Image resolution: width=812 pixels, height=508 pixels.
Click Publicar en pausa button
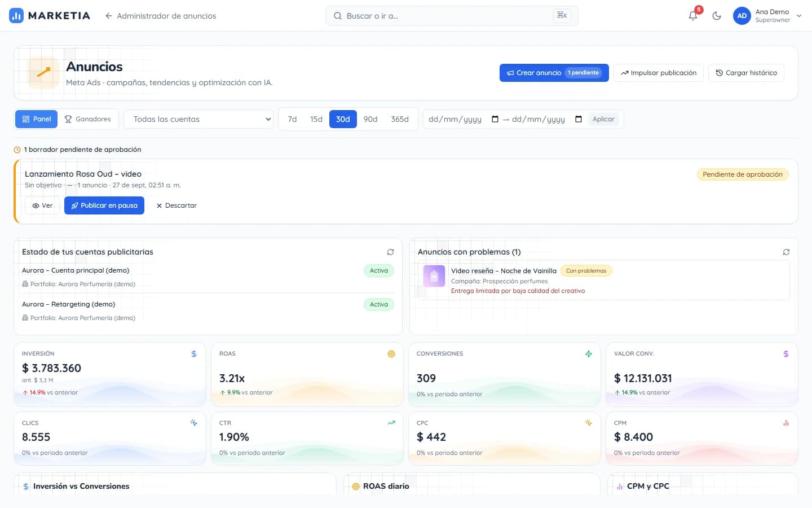pyautogui.click(x=104, y=205)
